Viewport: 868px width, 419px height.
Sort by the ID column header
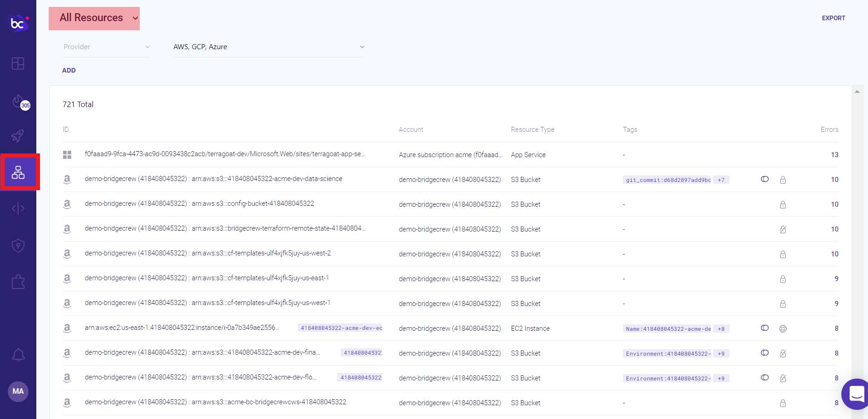(x=66, y=130)
